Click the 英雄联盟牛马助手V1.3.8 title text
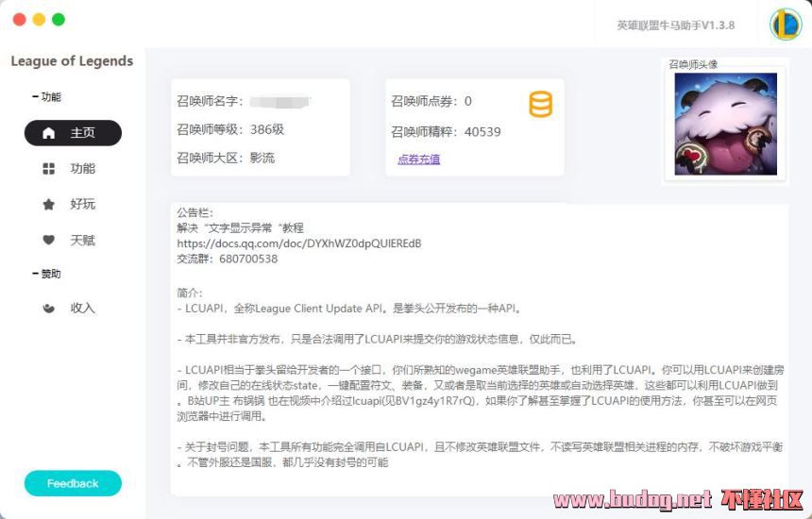The height and width of the screenshot is (519, 812). [675, 25]
